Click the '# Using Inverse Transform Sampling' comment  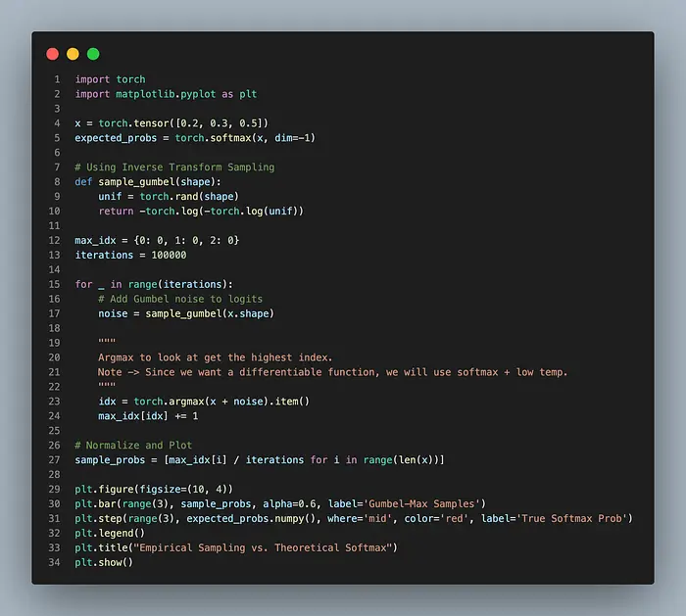(x=174, y=166)
